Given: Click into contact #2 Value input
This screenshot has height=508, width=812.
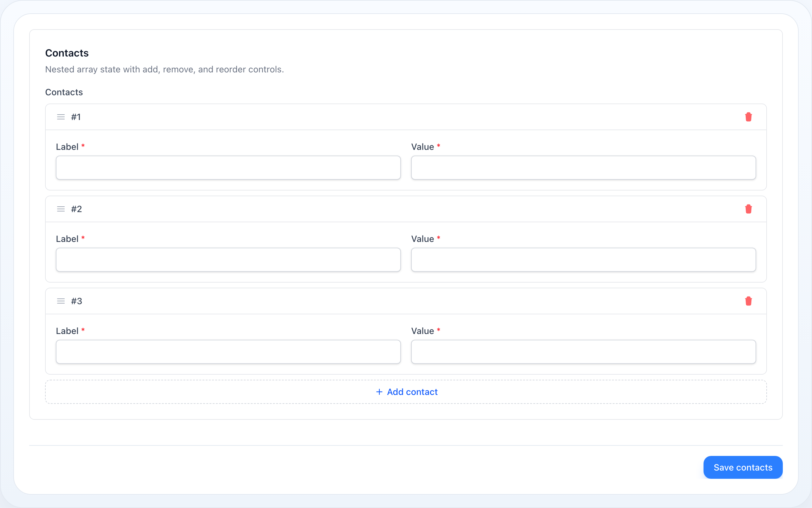Looking at the screenshot, I should [584, 260].
